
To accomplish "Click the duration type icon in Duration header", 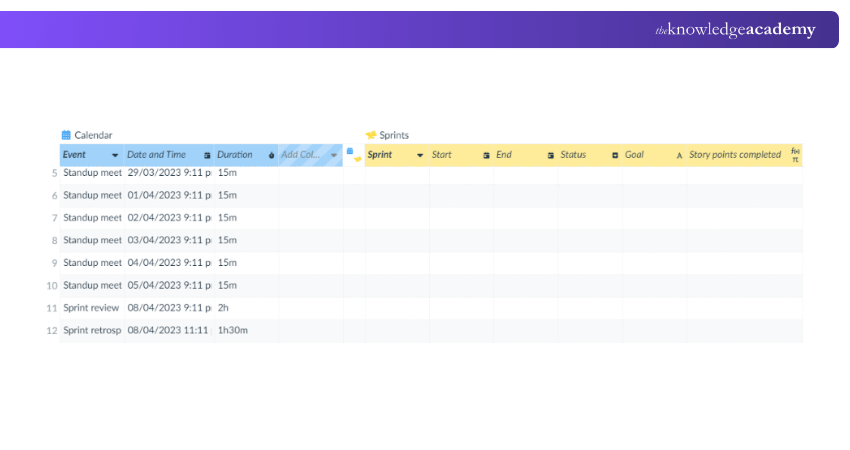I will 272,156.
